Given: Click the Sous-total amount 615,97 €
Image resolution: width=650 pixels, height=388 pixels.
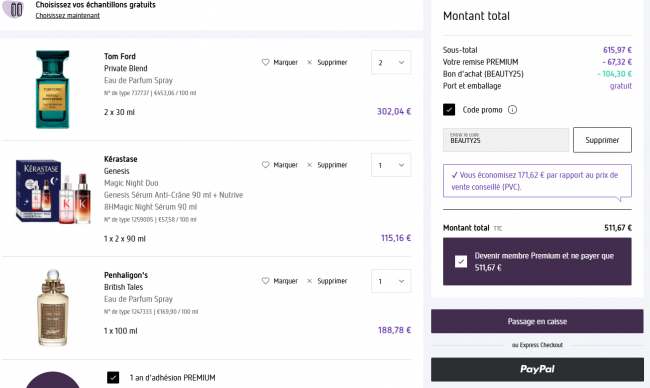Looking at the screenshot, I should 617,50.
